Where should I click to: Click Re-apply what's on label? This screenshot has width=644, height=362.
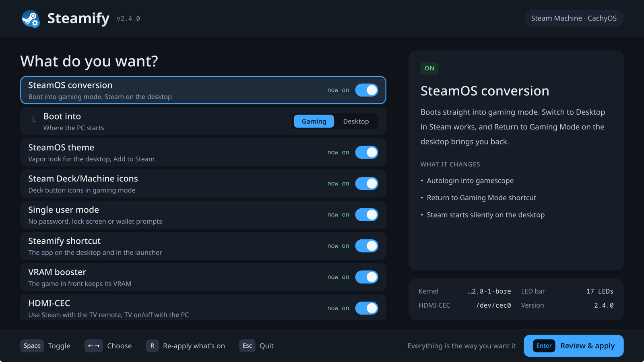click(194, 346)
